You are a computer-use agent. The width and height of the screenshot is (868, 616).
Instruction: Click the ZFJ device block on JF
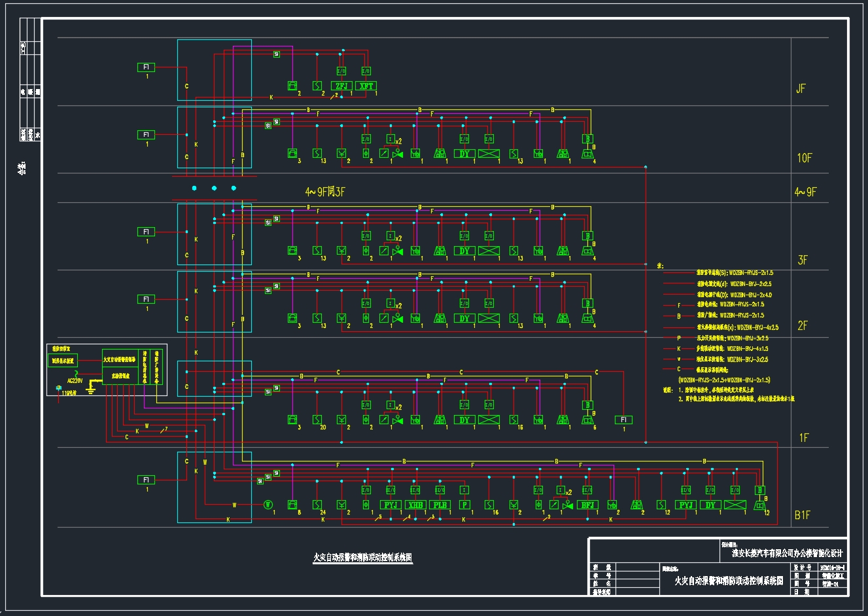[341, 86]
